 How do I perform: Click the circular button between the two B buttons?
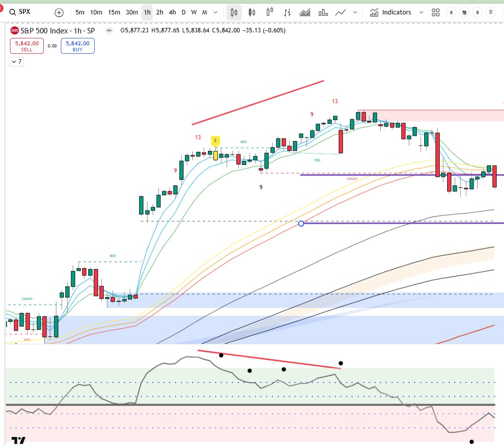[465, 12]
